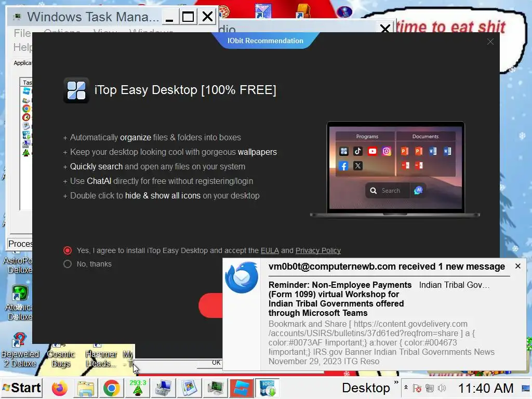Click the partially hidden red install button
Viewport: 532px width, 399px height.
click(x=210, y=305)
